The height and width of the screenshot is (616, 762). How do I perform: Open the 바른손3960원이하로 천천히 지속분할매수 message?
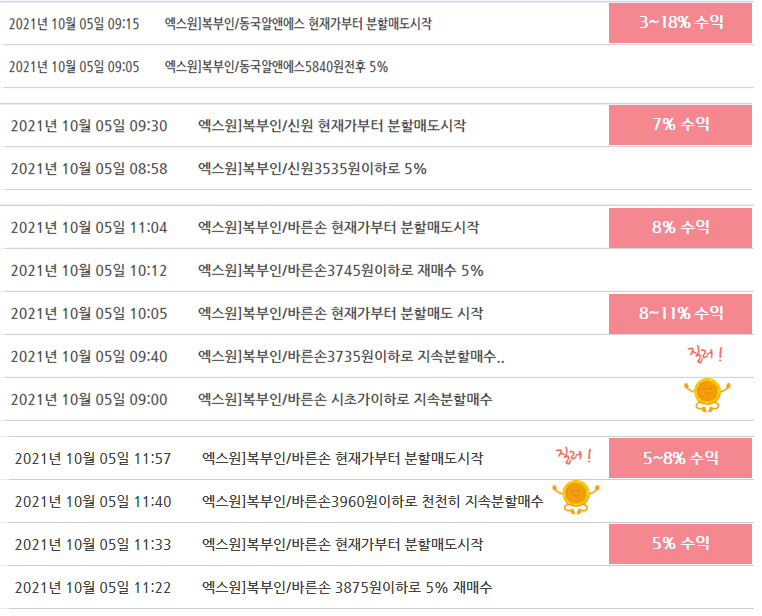point(373,501)
